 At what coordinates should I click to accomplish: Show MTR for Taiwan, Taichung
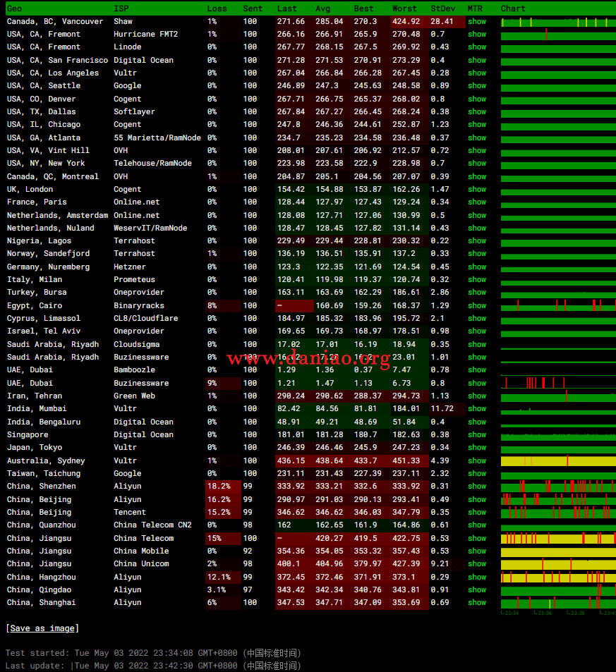click(477, 474)
